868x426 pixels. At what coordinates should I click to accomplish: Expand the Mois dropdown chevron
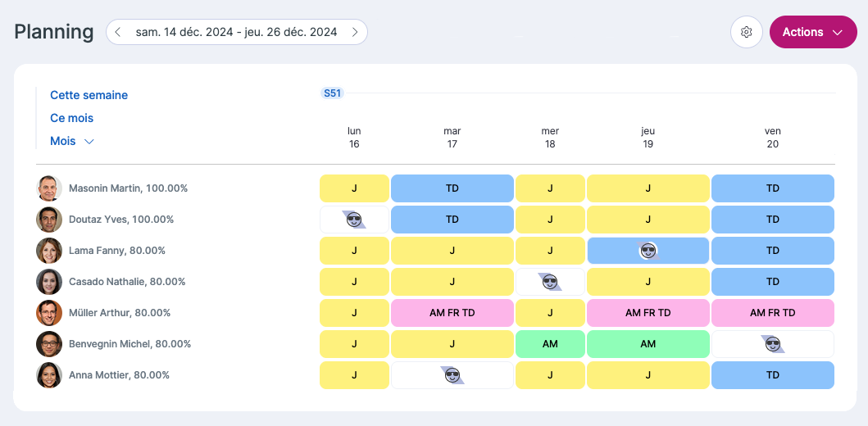tap(89, 141)
